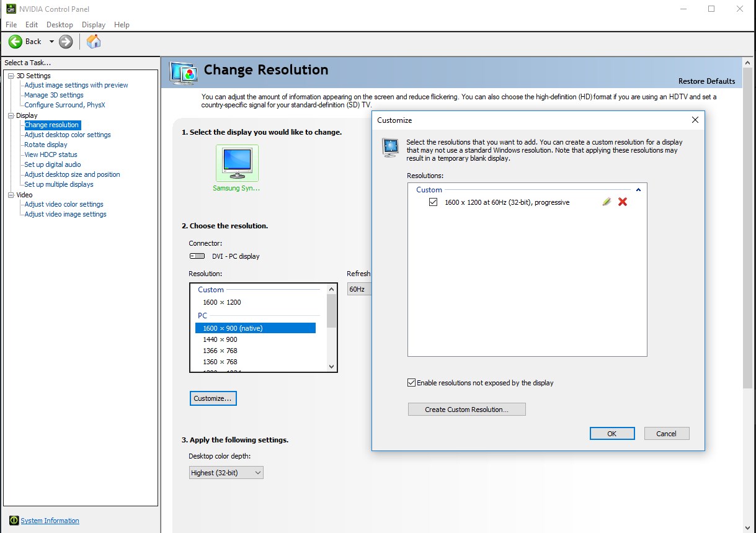Viewport: 756px width, 533px height.
Task: Collapse the Video tree node
Action: point(11,195)
